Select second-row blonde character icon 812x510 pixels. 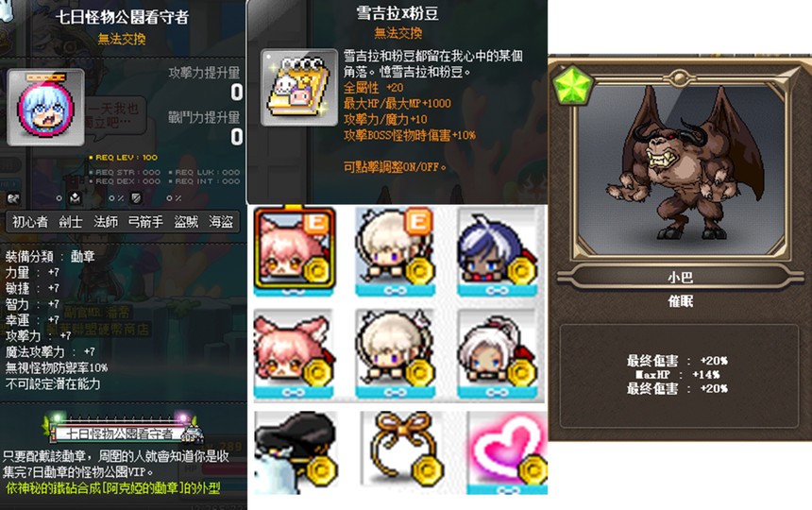coord(395,354)
